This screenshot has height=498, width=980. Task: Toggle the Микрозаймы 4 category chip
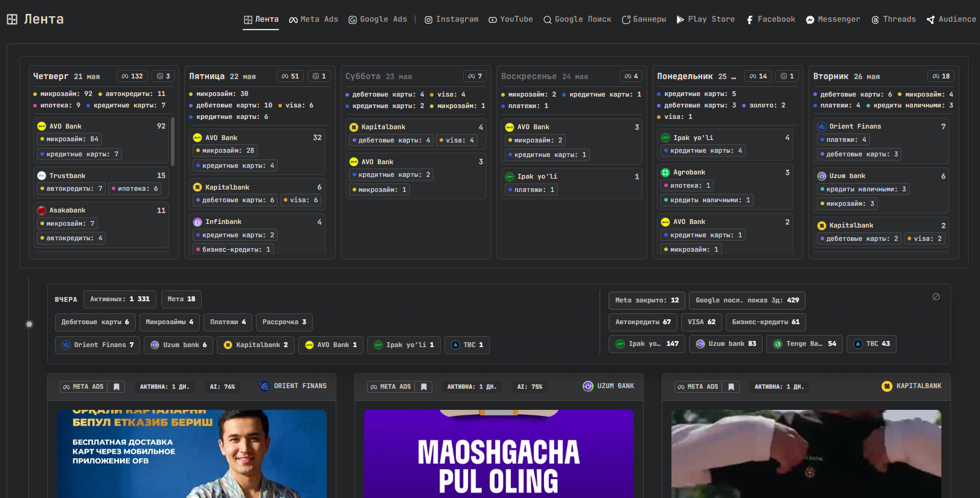(x=170, y=322)
